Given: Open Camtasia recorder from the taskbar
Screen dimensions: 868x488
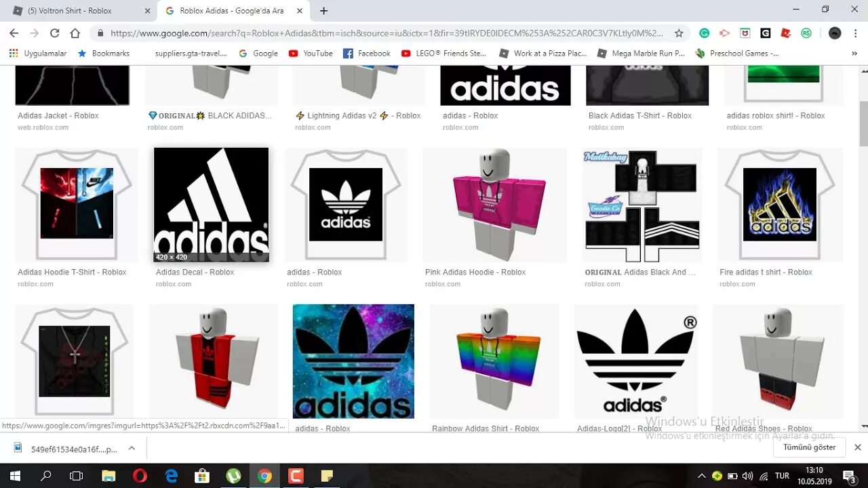Looking at the screenshot, I should click(296, 476).
